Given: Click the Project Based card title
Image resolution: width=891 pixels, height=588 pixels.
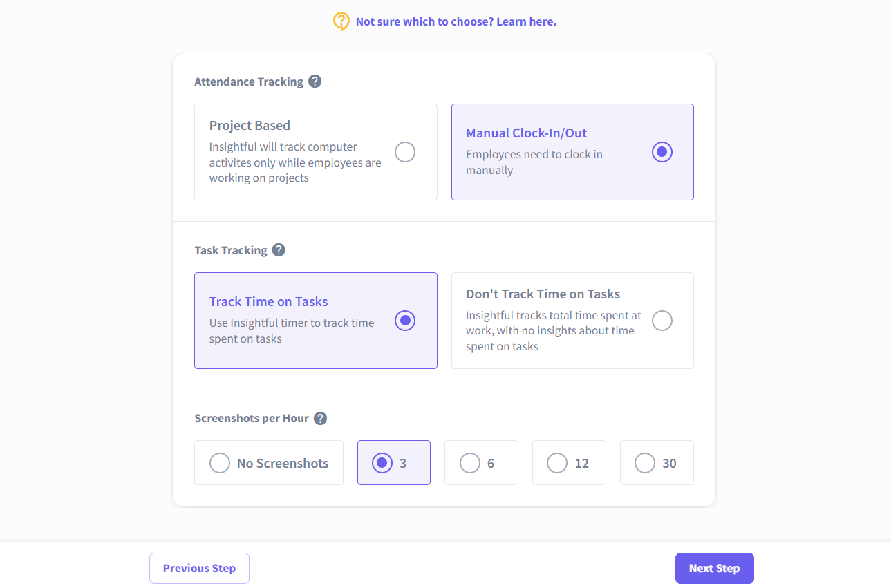Looking at the screenshot, I should click(250, 126).
